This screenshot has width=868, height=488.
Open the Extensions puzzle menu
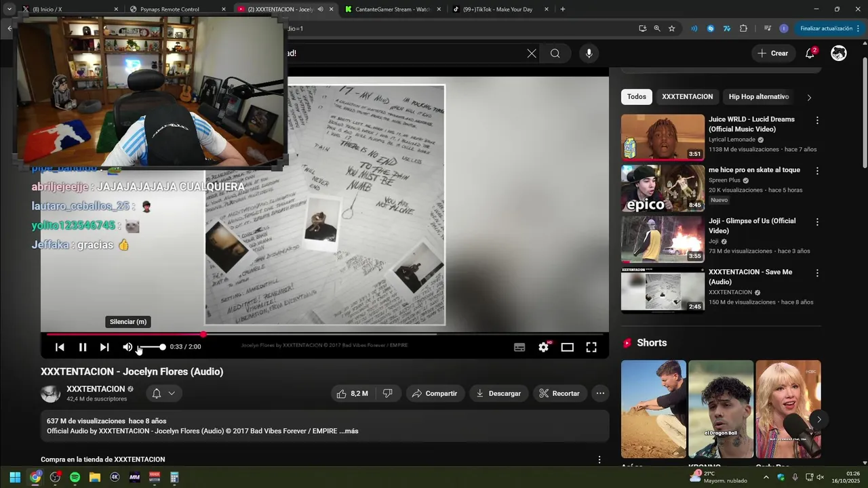743,28
